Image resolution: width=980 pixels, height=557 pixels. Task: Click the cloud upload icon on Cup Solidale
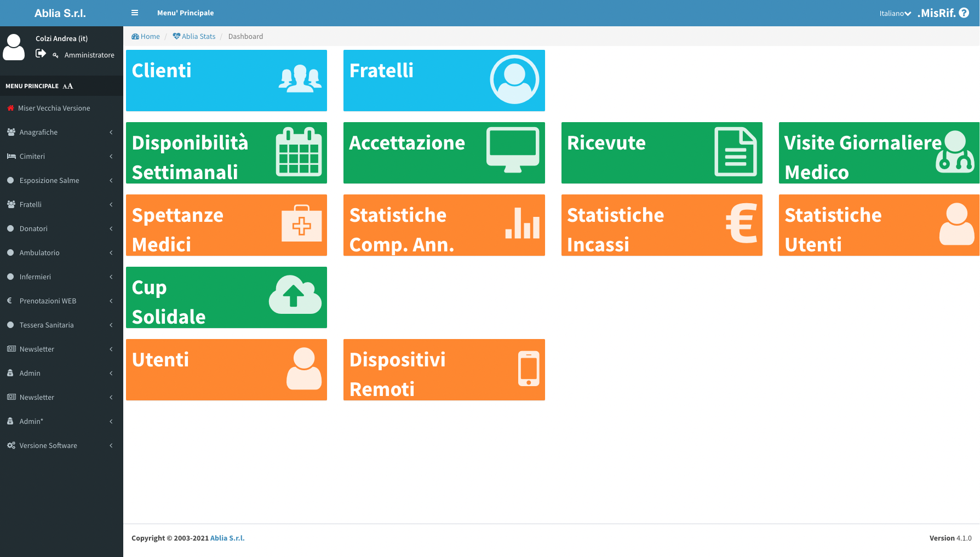pos(295,295)
